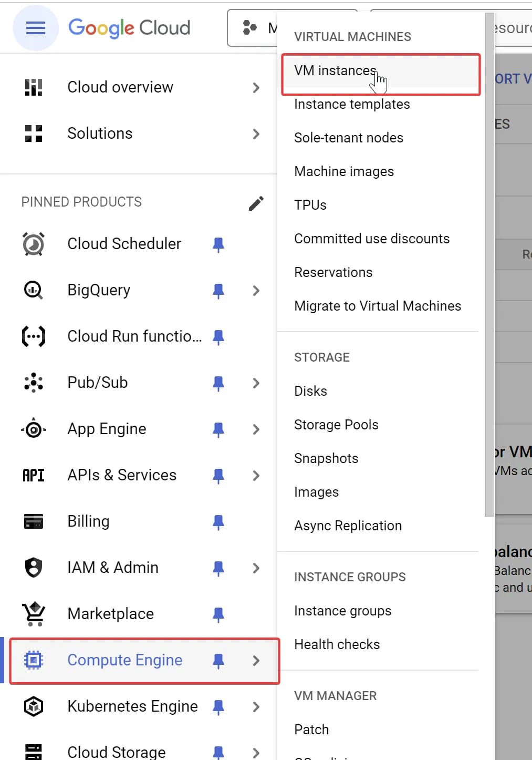Unpin Compute Engine from pinned products
Screen dimensions: 532x760
point(218,661)
